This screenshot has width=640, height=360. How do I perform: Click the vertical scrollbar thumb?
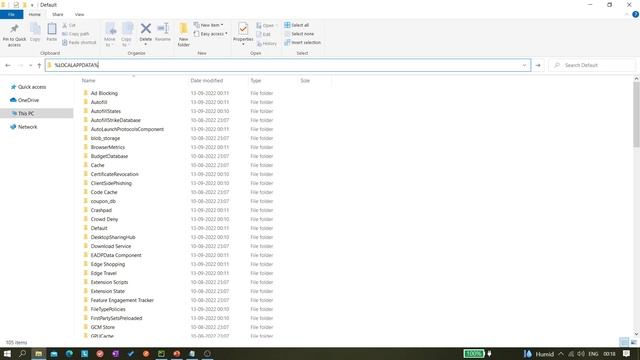(636, 114)
